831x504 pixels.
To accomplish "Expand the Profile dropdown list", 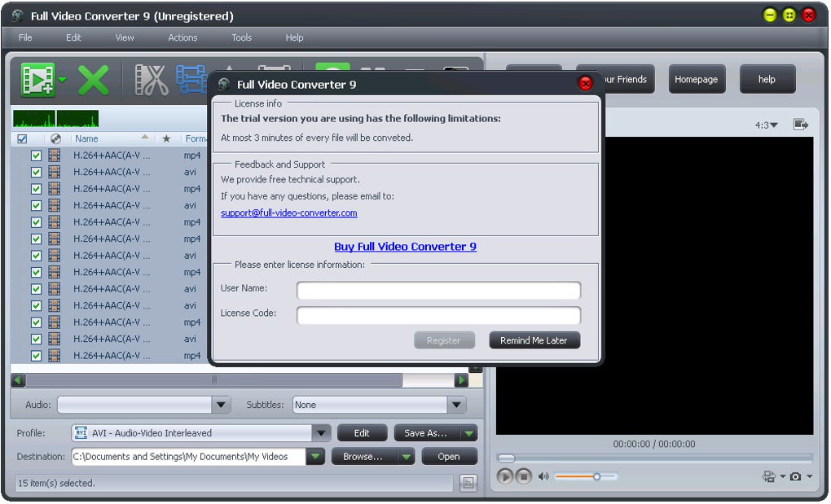I will point(321,433).
